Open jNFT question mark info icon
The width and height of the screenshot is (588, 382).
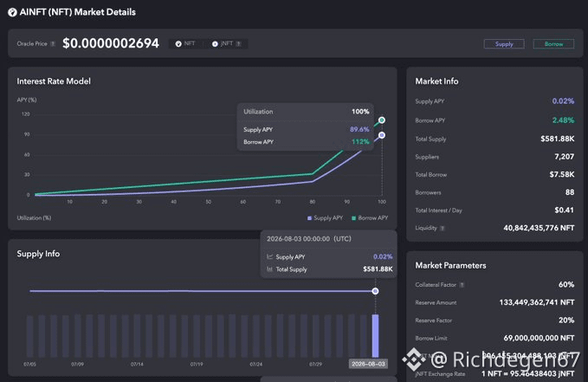(239, 44)
